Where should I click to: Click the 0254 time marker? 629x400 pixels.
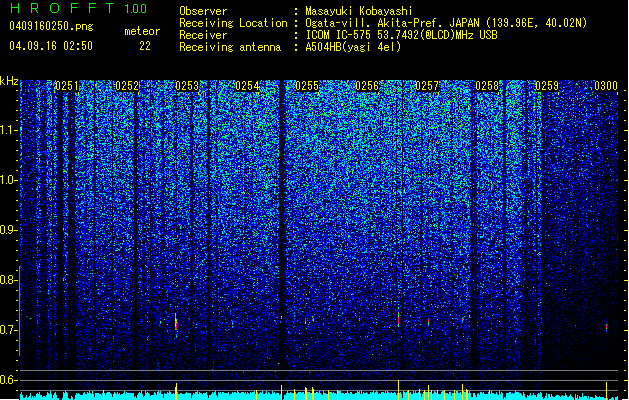coord(247,86)
